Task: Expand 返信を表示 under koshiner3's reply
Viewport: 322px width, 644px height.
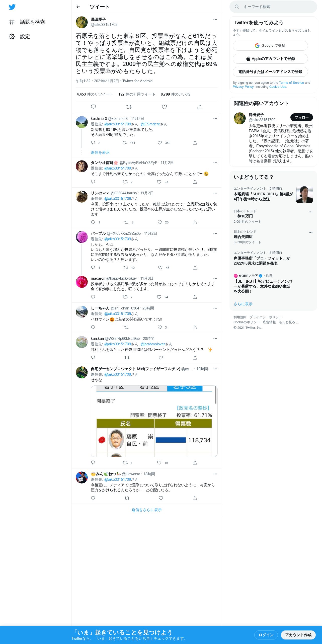Action: 100,152
